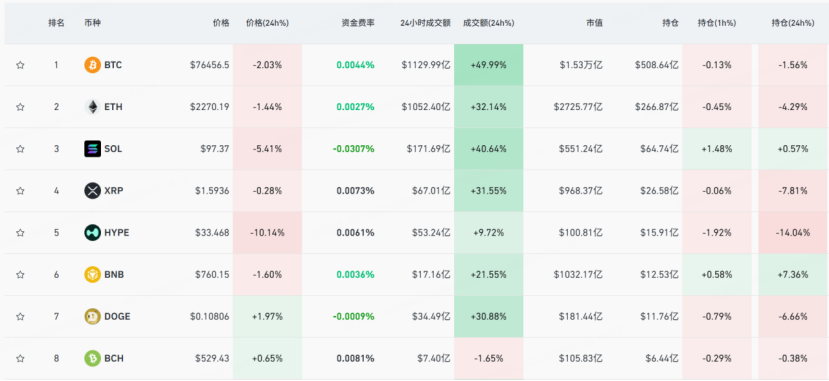
Task: Click the +1.48% open interest cell
Action: (717, 149)
